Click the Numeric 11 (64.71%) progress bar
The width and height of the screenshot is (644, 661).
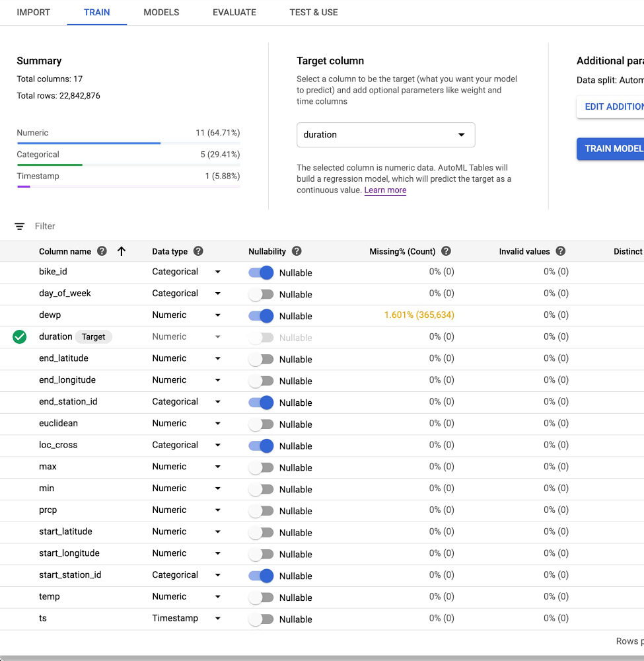point(128,143)
